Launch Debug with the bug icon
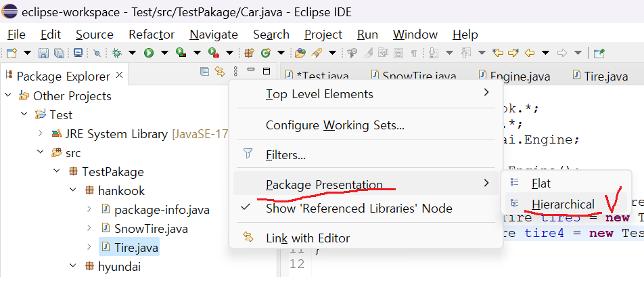 [117, 53]
